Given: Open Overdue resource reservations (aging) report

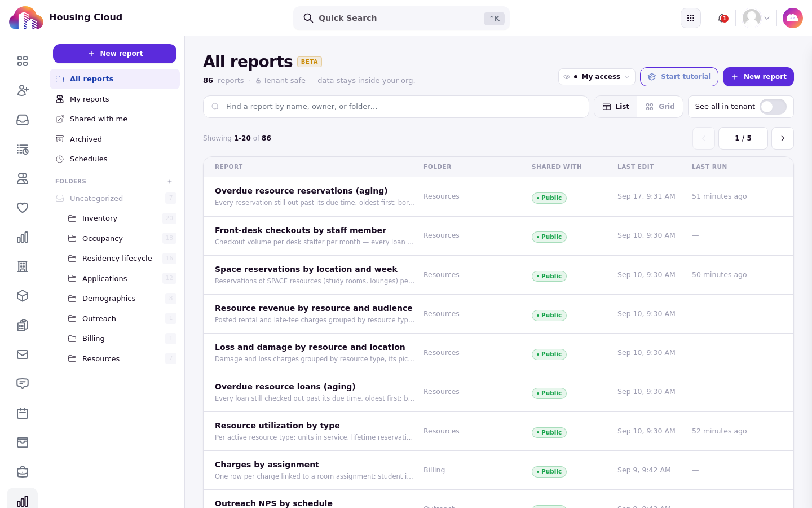Looking at the screenshot, I should point(301,191).
